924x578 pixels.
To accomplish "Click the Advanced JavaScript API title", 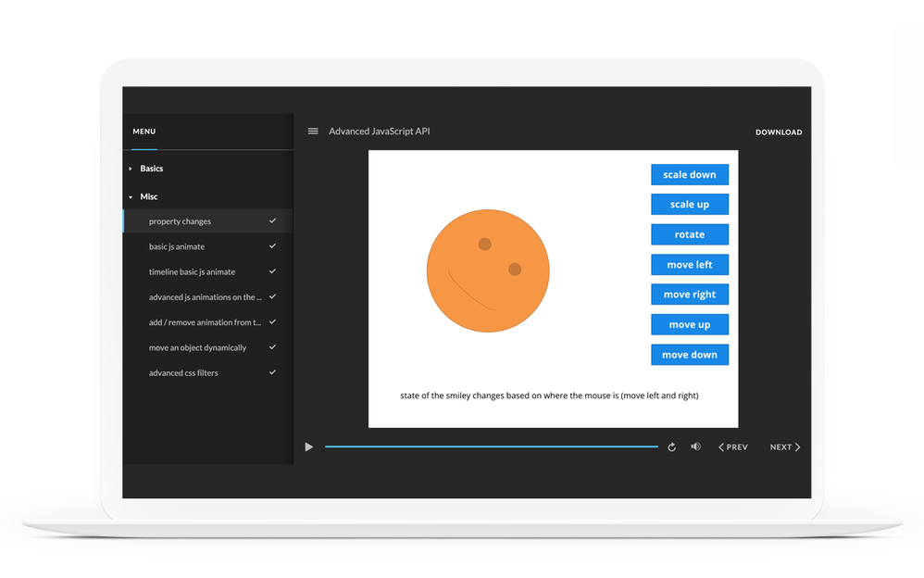I will coord(380,132).
